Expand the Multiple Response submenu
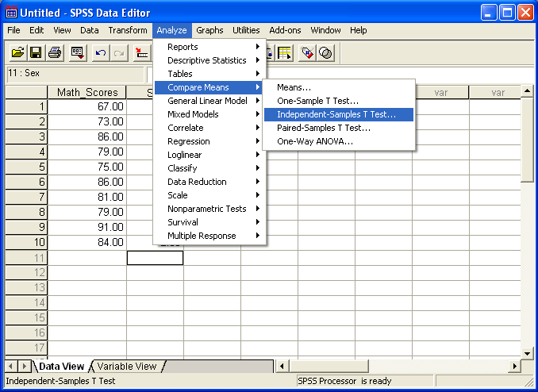 [x=209, y=236]
